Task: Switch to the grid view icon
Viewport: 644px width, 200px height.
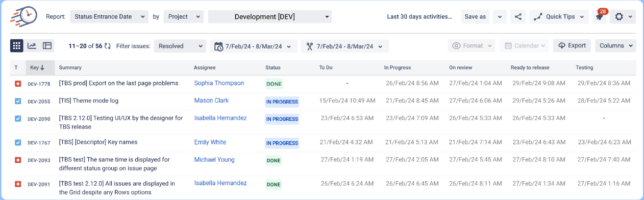Action: point(16,46)
